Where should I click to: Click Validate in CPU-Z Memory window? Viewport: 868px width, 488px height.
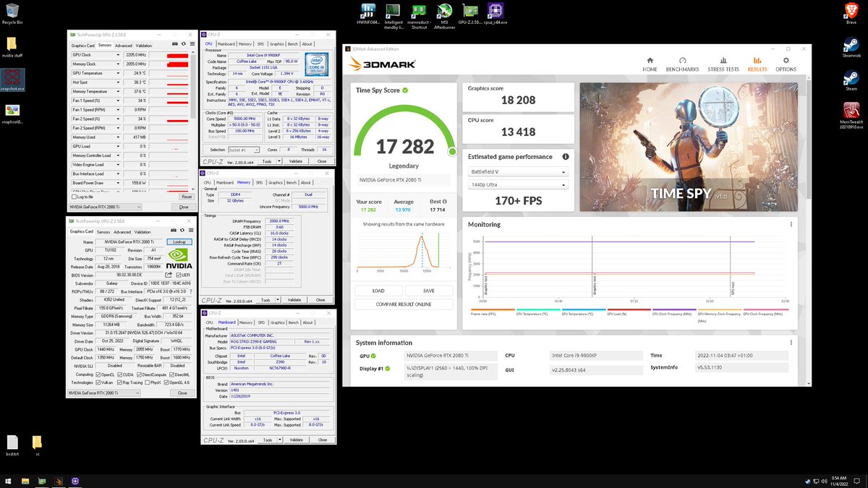pyautogui.click(x=294, y=299)
